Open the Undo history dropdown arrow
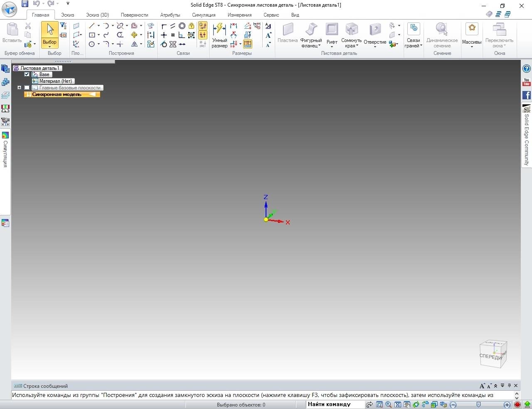The height and width of the screenshot is (409, 532). click(43, 4)
